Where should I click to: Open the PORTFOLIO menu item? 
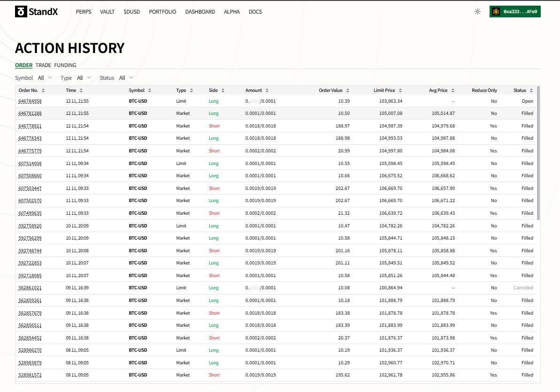coord(162,12)
